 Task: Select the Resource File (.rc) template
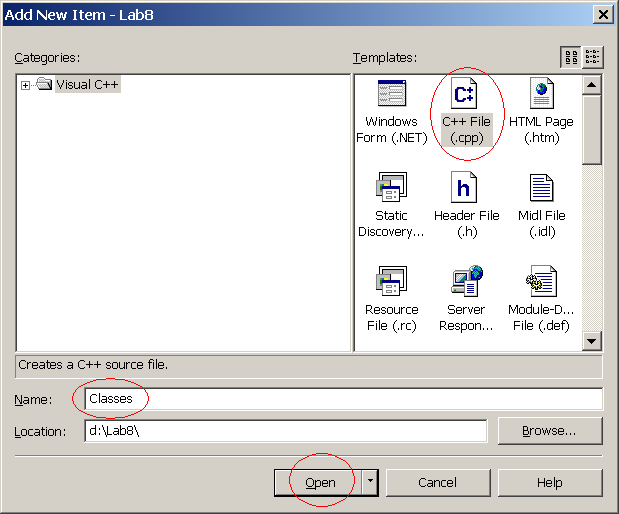pos(391,299)
